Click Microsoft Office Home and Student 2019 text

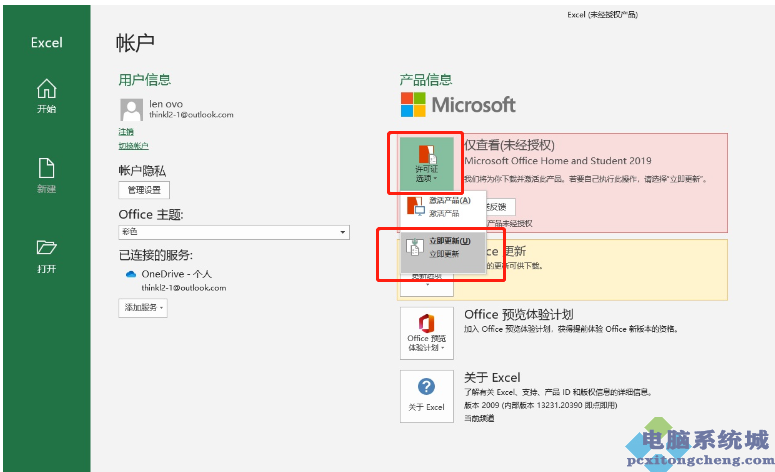point(558,161)
